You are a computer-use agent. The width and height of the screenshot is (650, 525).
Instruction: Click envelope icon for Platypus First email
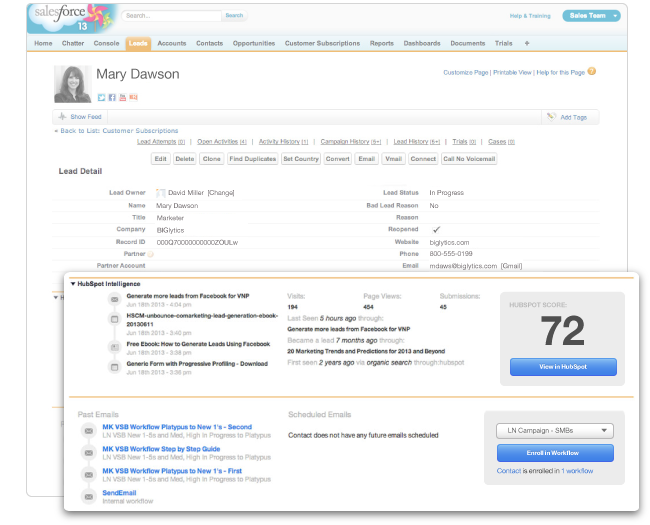coord(89,475)
